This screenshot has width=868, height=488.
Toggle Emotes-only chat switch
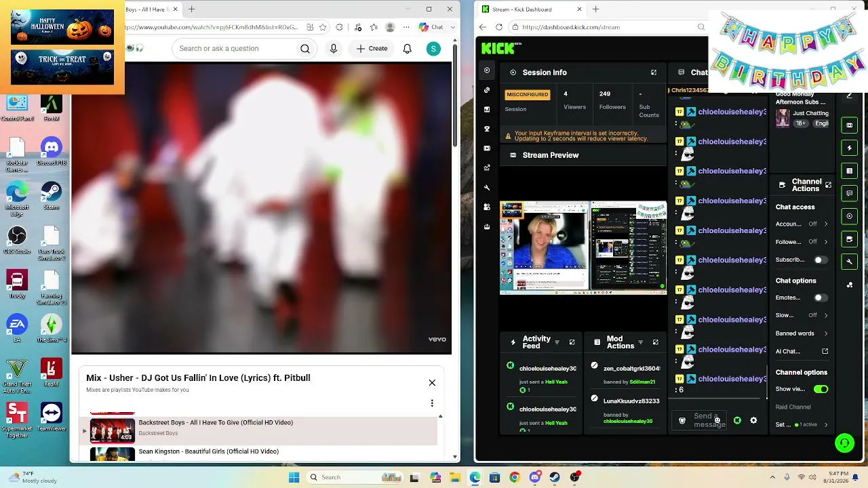[821, 298]
